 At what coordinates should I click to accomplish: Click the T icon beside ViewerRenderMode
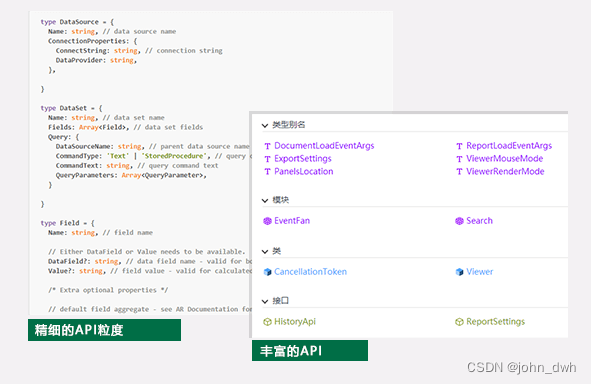click(x=459, y=172)
